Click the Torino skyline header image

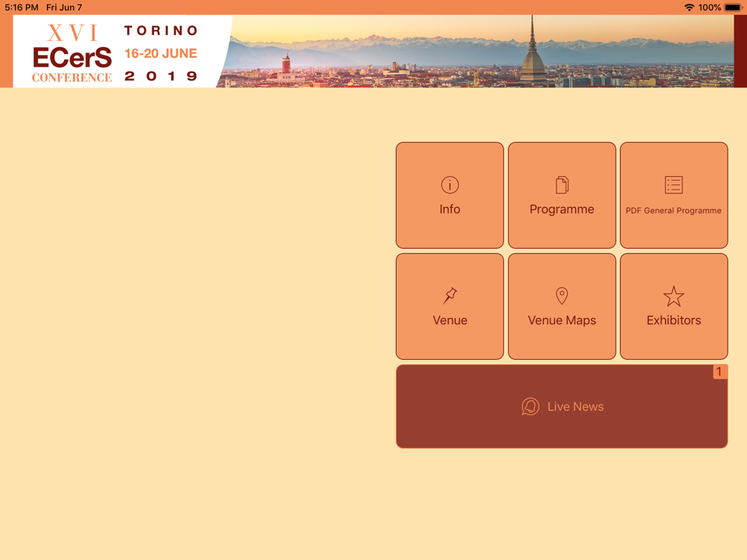[x=477, y=52]
